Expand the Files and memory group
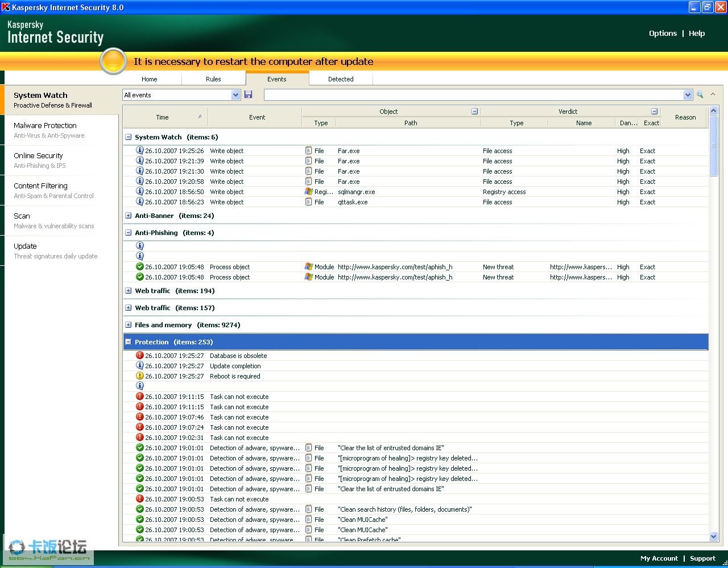Screen dimensions: 728x568 (129, 325)
